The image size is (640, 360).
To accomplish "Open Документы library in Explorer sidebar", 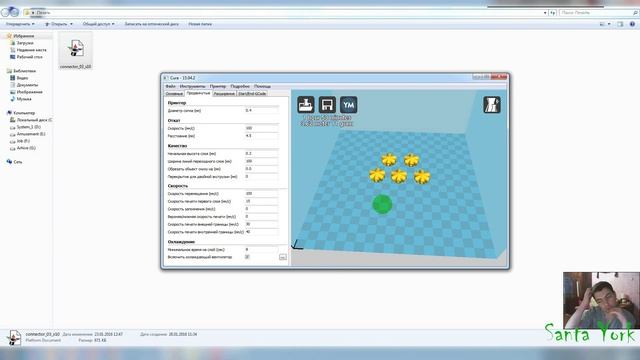I will tap(27, 85).
